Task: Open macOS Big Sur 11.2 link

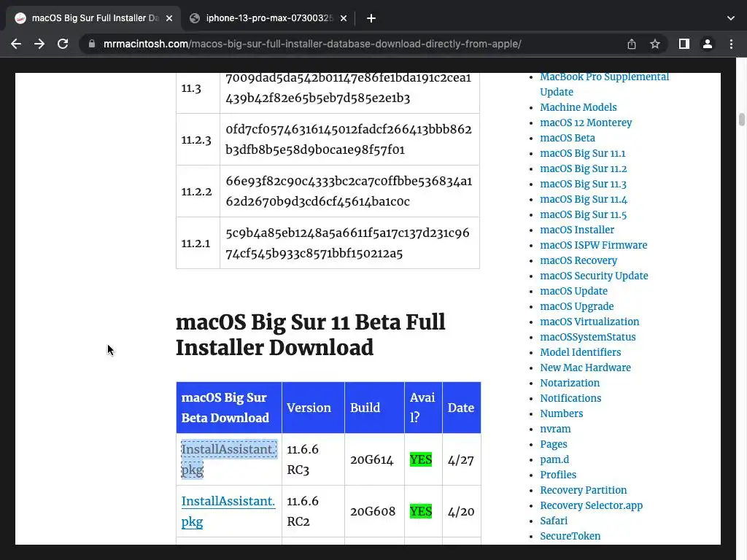Action: click(583, 168)
